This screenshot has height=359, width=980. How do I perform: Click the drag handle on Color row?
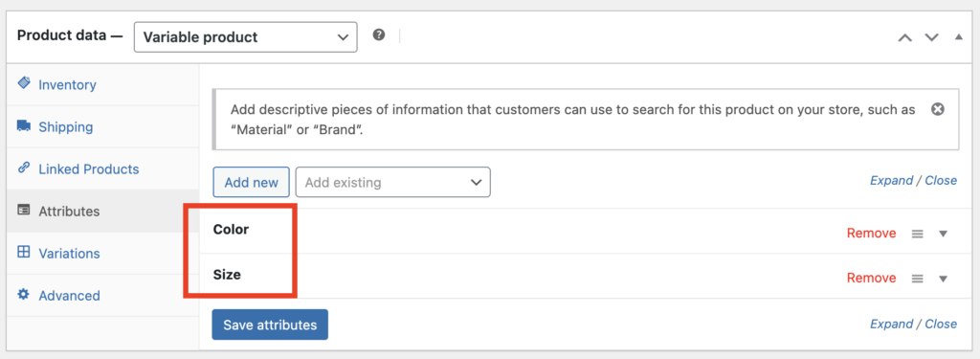[918, 234]
